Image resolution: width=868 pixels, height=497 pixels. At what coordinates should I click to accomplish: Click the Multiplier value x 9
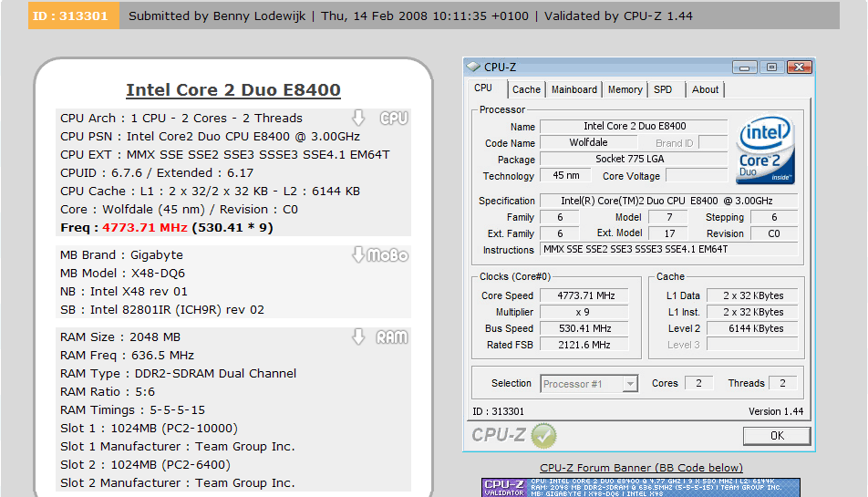(584, 312)
